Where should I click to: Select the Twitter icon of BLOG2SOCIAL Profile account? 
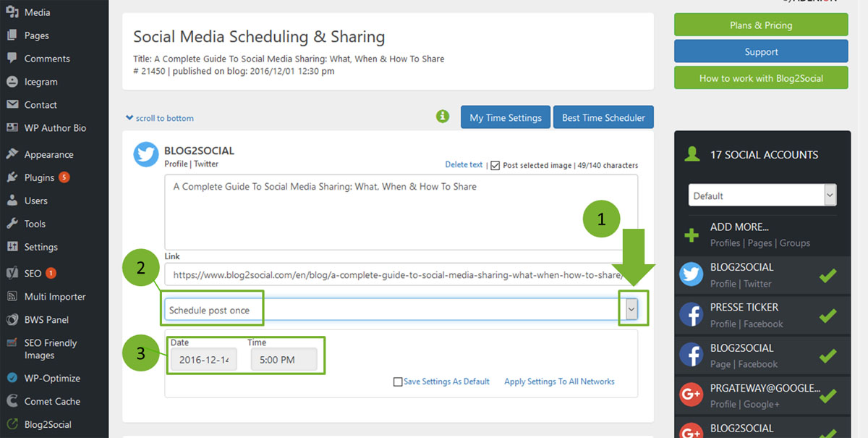[x=692, y=275]
